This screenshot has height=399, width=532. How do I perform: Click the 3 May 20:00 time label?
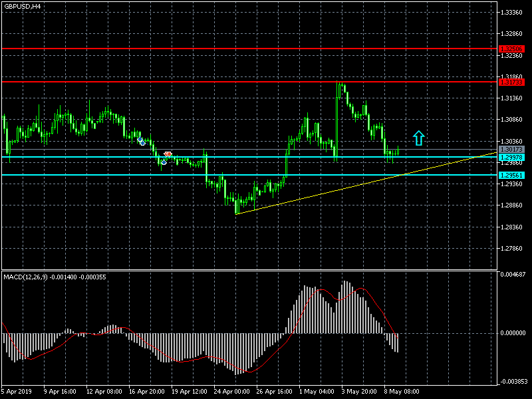360,391
